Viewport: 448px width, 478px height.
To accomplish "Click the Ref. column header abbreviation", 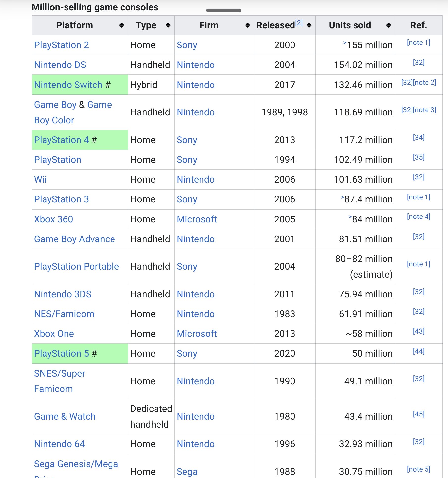I will [x=419, y=25].
